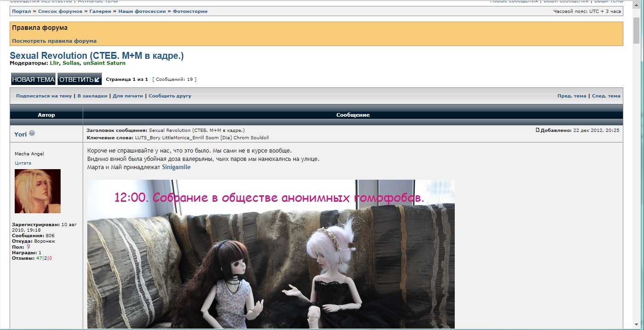
Task: Open the Для печати print view
Action: pos(128,96)
